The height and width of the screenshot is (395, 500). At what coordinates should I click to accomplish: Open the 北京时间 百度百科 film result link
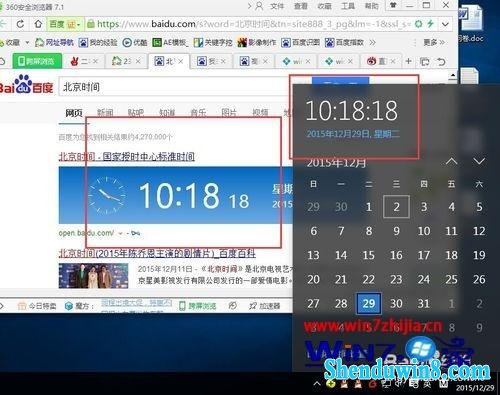point(157,253)
